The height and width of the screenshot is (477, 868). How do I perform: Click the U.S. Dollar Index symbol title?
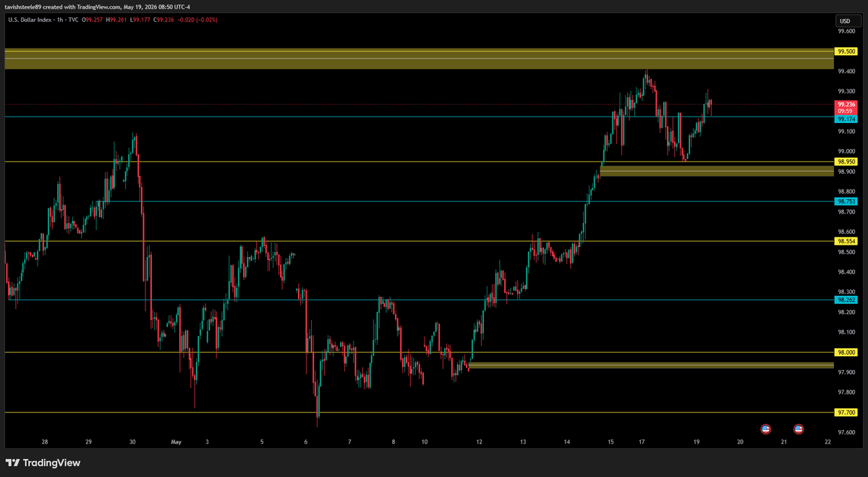(31, 20)
